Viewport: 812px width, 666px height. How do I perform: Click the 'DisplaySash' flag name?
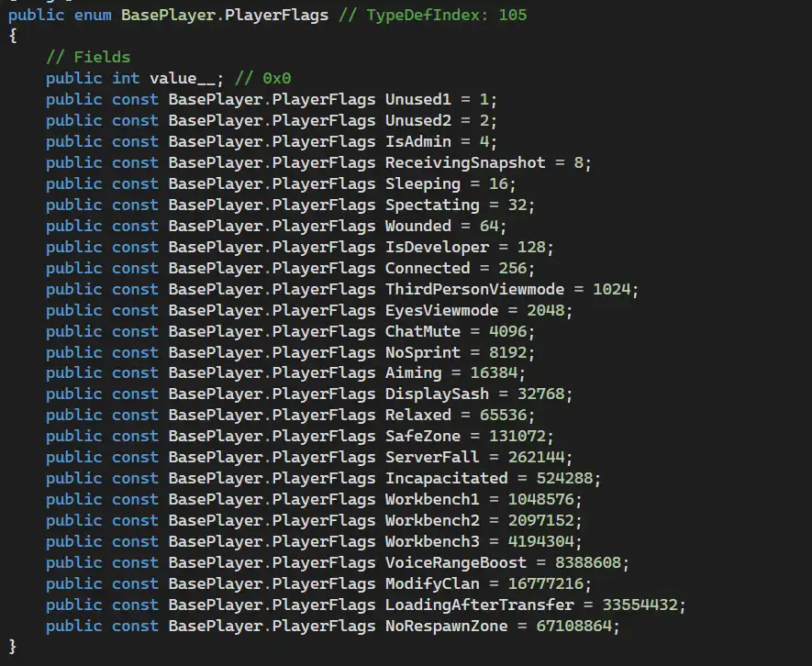(x=437, y=394)
